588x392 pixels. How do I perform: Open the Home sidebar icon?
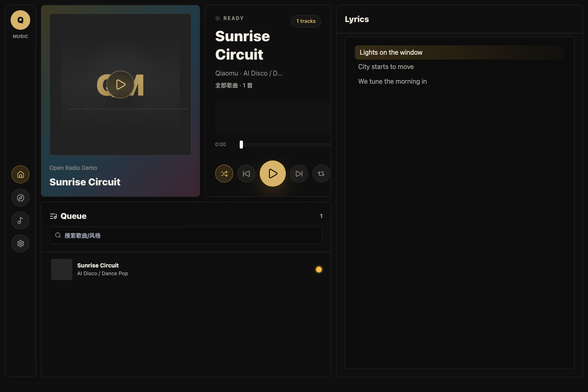20,174
